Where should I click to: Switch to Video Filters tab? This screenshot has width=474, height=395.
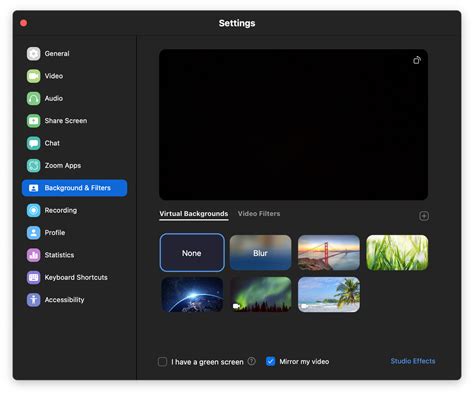[x=259, y=214]
